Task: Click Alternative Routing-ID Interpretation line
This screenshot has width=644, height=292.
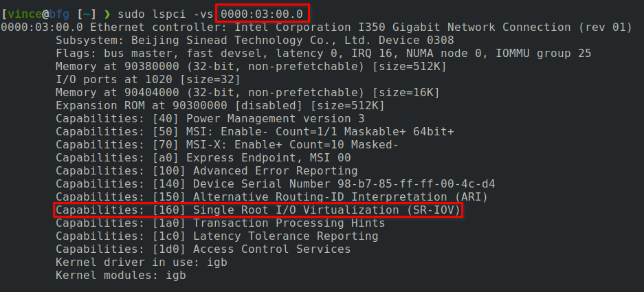Action: pos(271,197)
